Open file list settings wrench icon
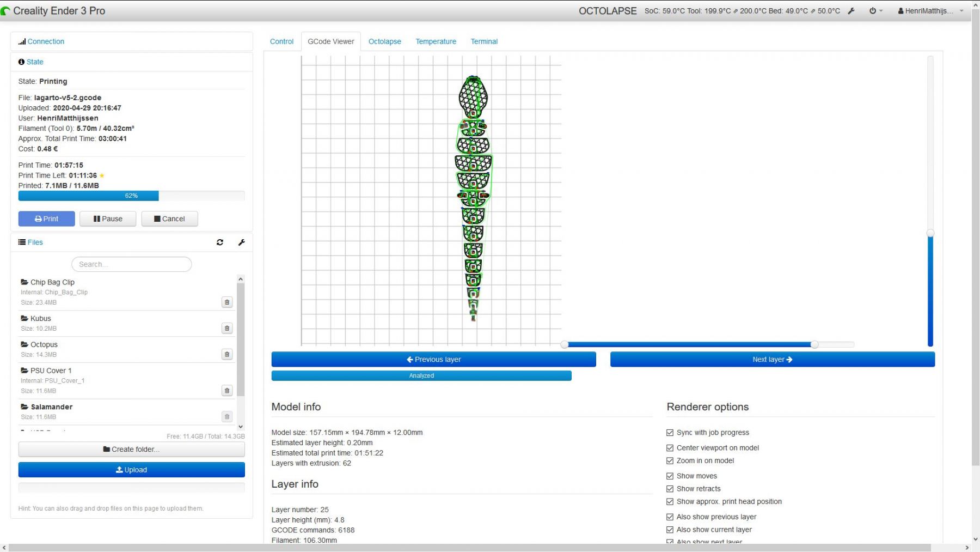This screenshot has height=552, width=980. coord(242,242)
